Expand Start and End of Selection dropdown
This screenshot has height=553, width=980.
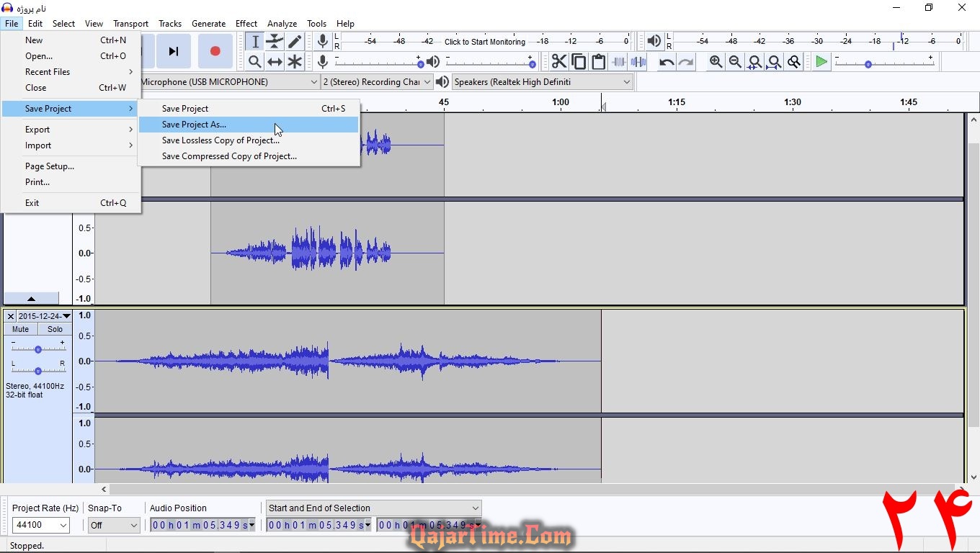(475, 508)
